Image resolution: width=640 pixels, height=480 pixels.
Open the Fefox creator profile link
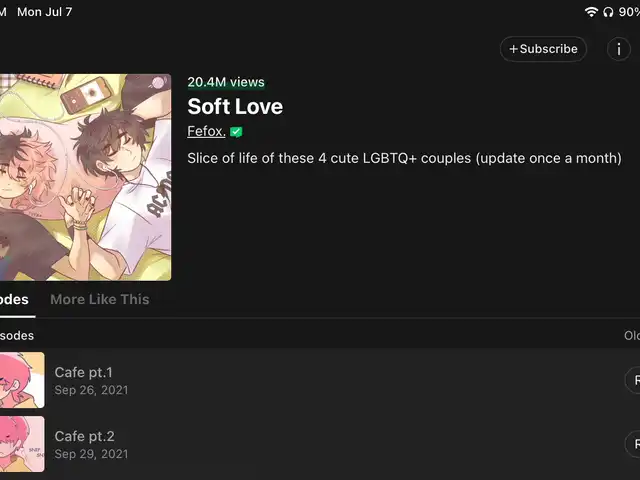click(x=206, y=132)
